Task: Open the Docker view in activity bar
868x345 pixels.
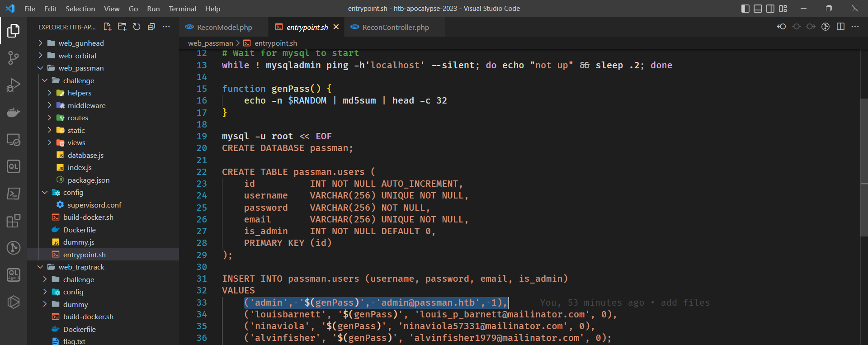Action: (14, 112)
